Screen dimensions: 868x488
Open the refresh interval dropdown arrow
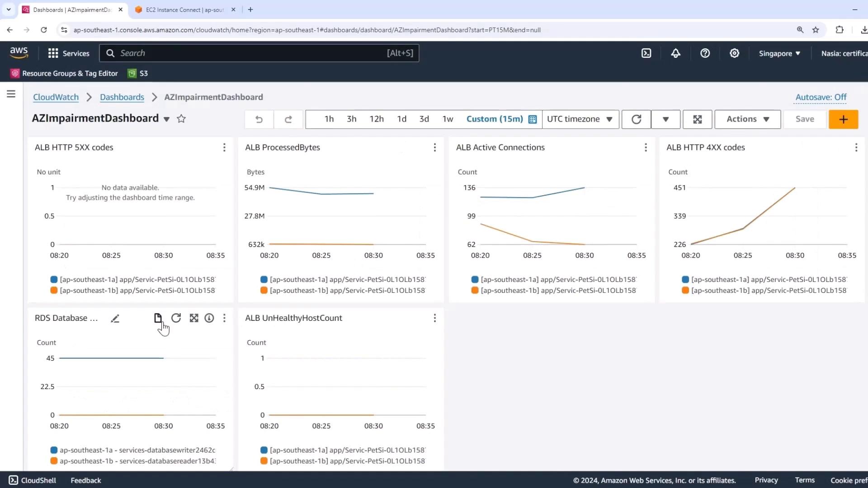(x=665, y=119)
